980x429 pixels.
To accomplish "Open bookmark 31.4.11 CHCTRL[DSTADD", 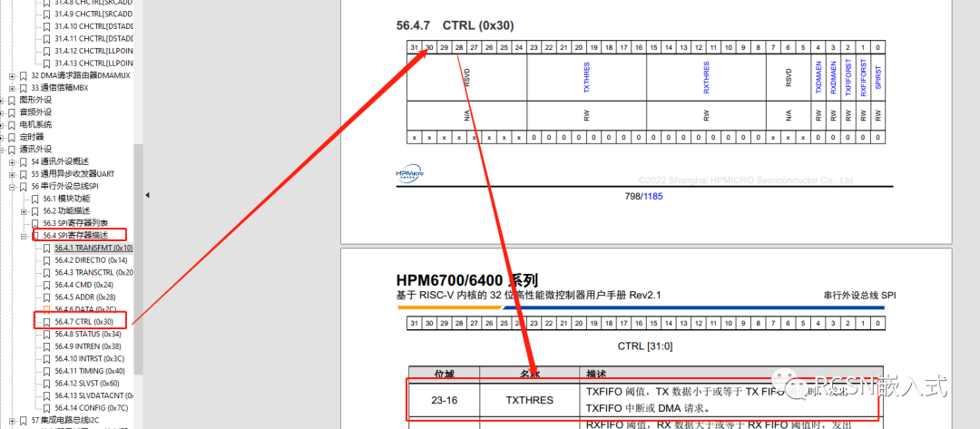I will [93, 39].
